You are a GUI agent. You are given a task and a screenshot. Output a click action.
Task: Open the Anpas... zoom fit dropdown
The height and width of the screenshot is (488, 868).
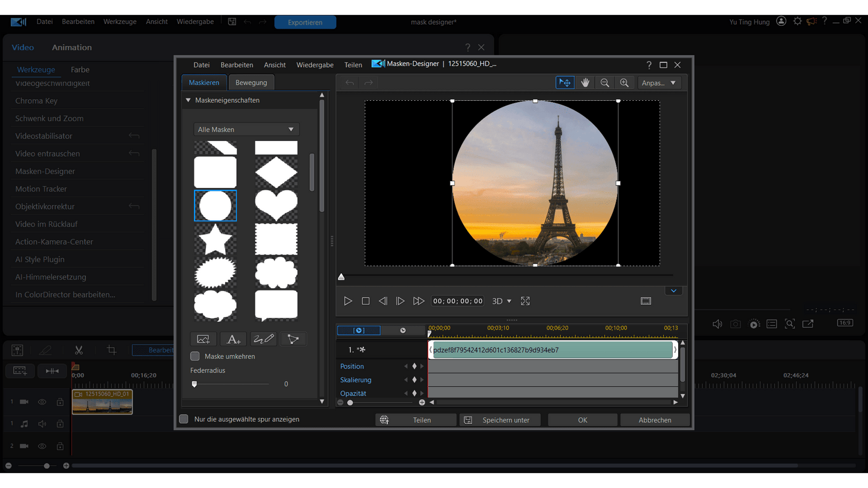[659, 83]
